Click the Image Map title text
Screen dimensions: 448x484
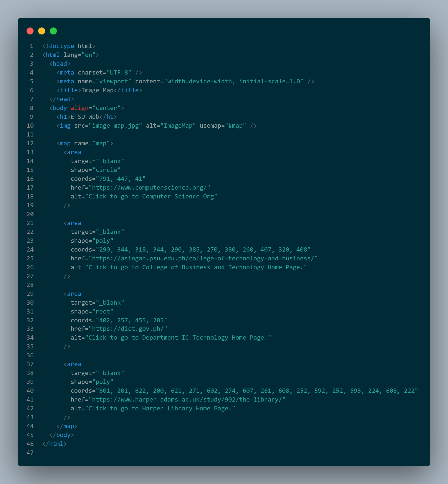tap(98, 90)
